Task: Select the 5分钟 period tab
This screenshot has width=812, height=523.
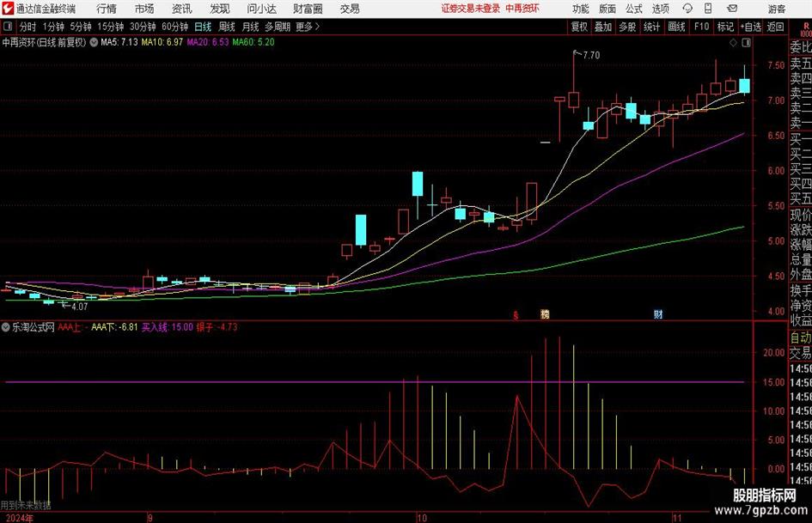Action: coord(80,27)
